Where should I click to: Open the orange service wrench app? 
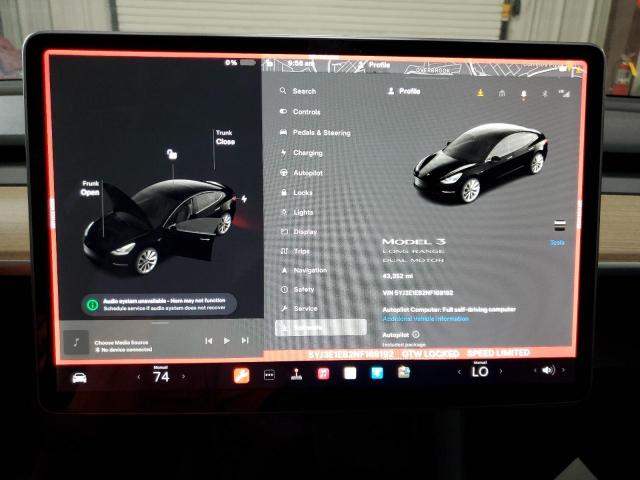click(241, 375)
